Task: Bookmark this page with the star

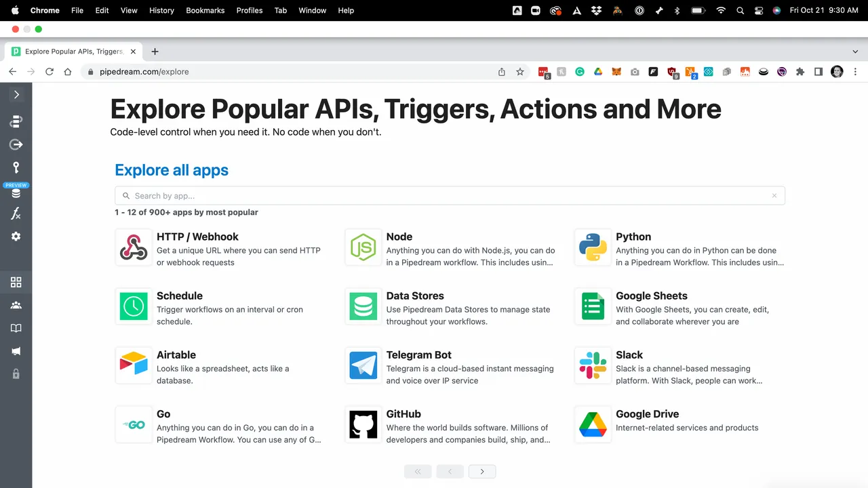Action: pyautogui.click(x=520, y=72)
